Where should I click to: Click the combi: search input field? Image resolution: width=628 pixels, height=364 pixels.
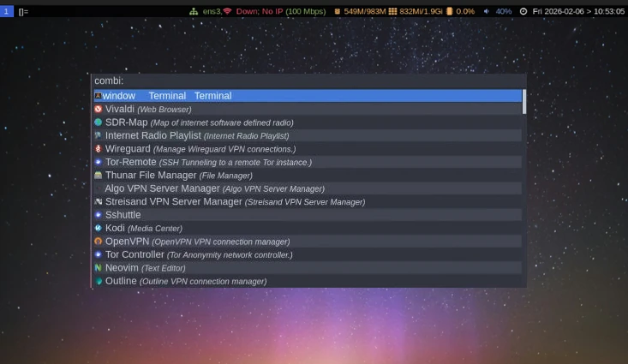[x=308, y=81]
